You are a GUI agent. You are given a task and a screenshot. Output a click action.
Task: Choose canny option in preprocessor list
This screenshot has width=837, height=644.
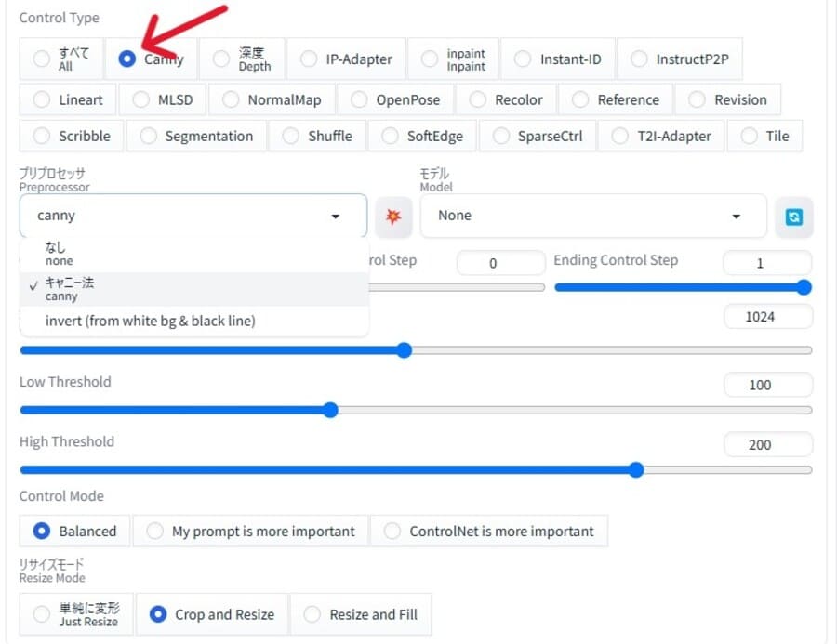(194, 289)
